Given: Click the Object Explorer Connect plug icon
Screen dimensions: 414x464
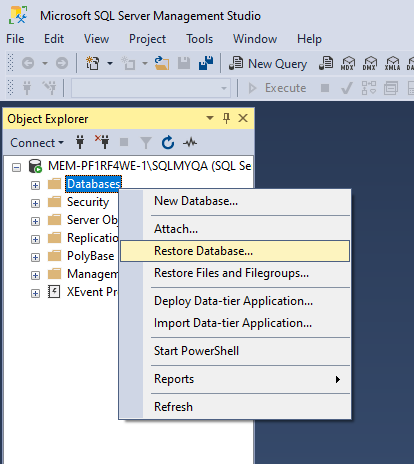Looking at the screenshot, I should click(80, 142).
